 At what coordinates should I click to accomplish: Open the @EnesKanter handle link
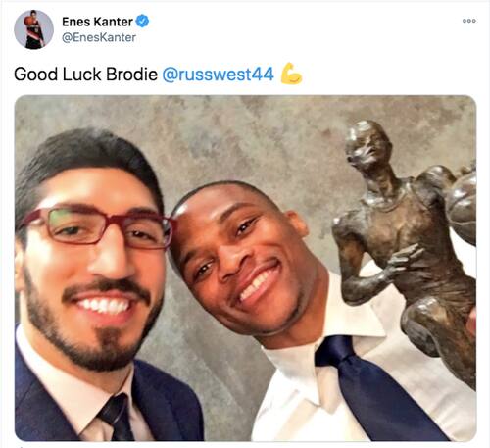pyautogui.click(x=99, y=37)
